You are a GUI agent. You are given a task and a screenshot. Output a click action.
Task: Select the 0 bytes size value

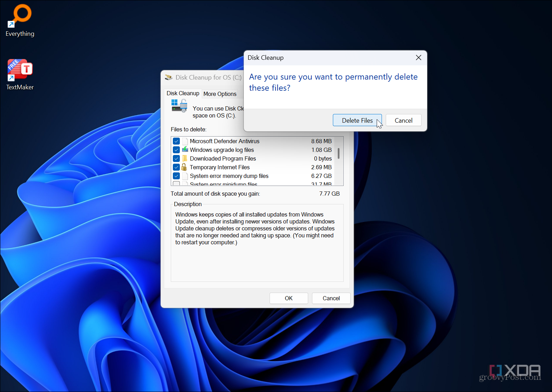tap(323, 158)
